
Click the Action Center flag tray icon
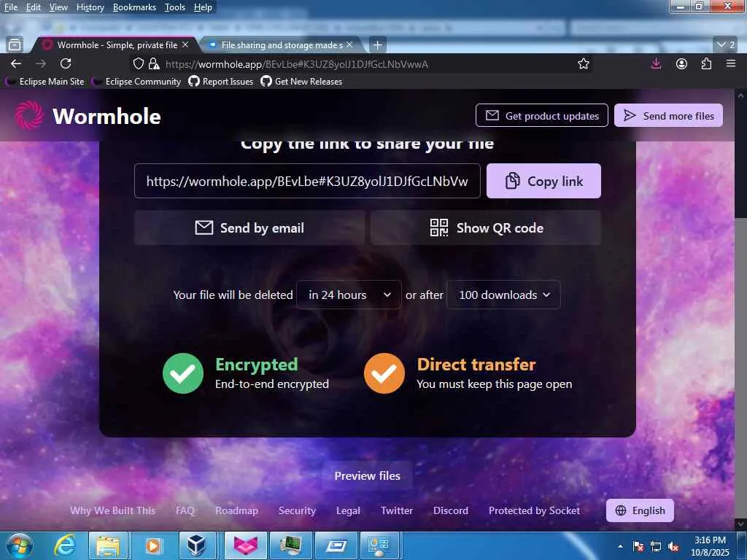(x=638, y=546)
